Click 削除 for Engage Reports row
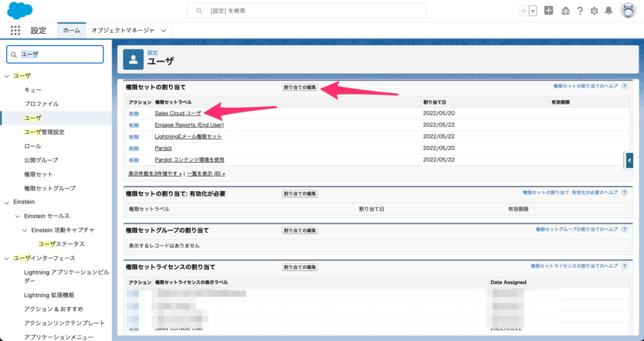Image resolution: width=644 pixels, height=341 pixels. pos(134,125)
